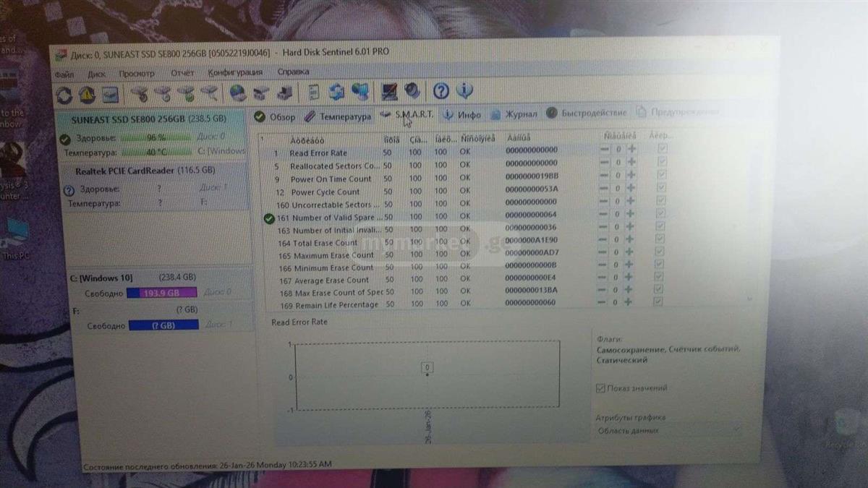Screen dimensions: 868x488
Task: Toggle the checkbox in the Power Cycle Count row
Action: click(x=660, y=188)
